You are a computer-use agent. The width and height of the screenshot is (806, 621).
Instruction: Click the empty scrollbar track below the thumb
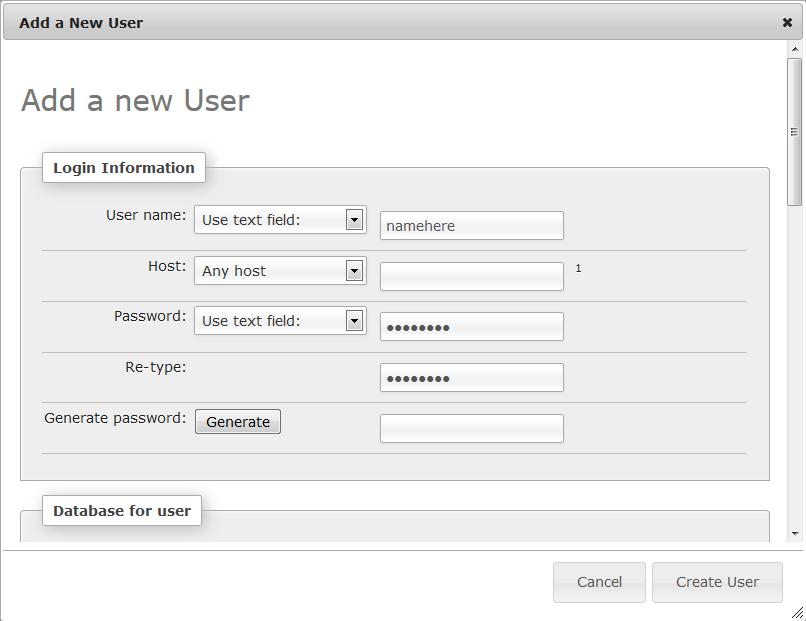(795, 366)
